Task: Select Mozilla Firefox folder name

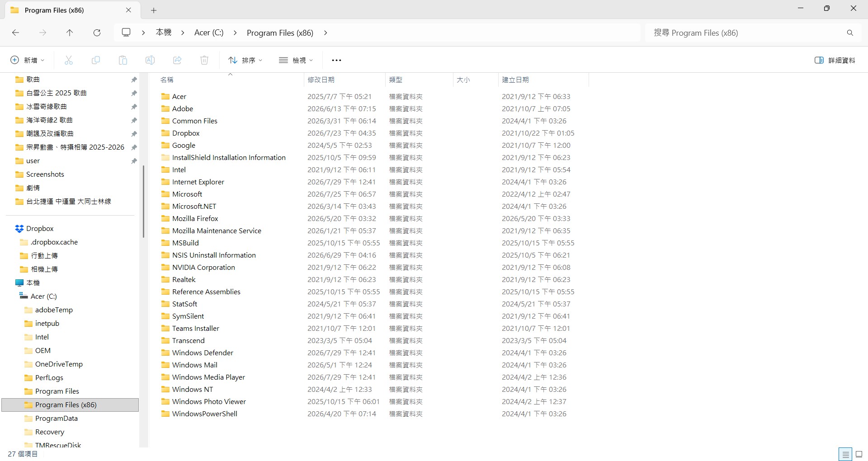Action: tap(195, 218)
